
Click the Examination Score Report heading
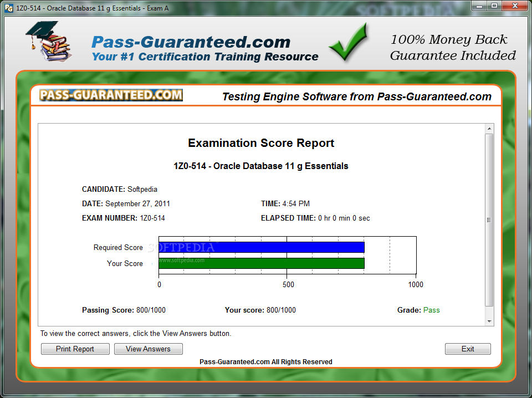261,143
